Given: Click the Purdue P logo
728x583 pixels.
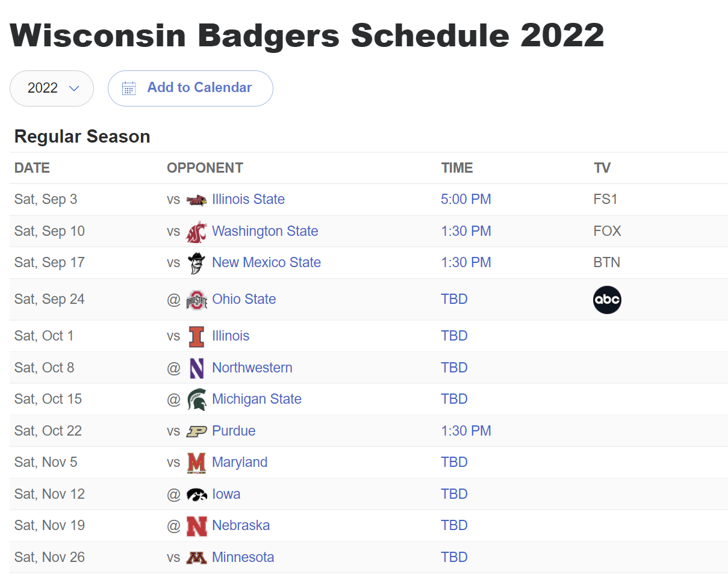Looking at the screenshot, I should coord(196,431).
